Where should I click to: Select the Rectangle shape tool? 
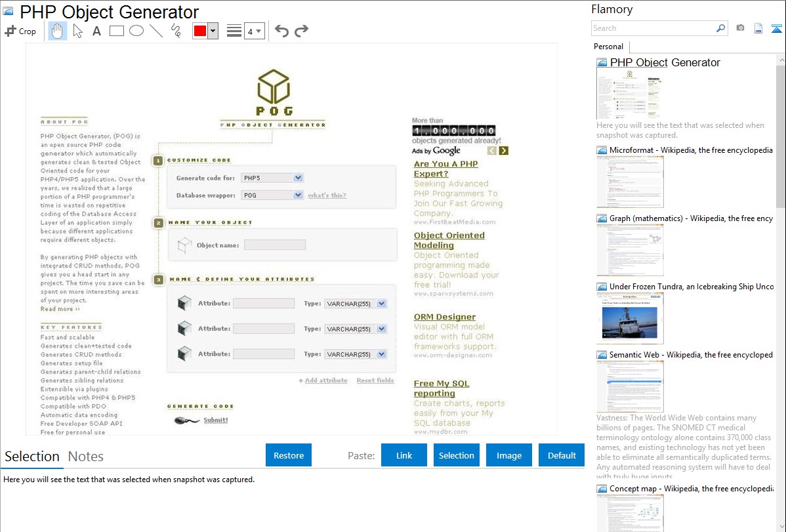[x=116, y=31]
